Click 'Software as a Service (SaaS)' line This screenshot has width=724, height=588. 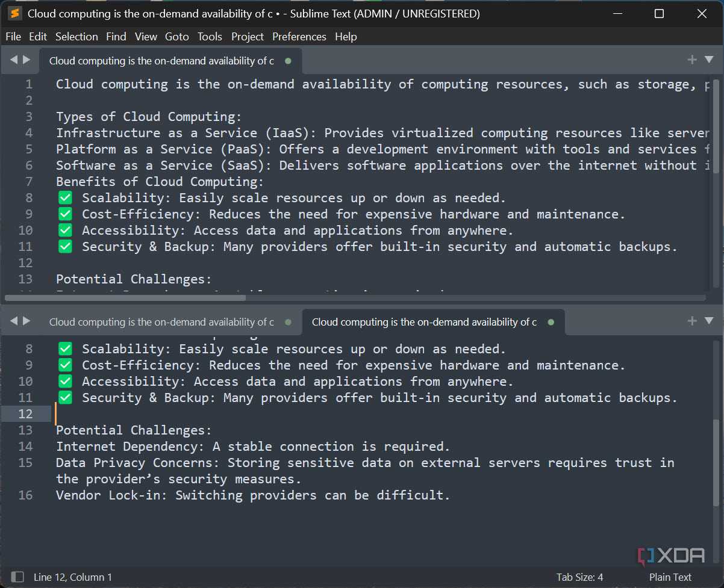384,165
